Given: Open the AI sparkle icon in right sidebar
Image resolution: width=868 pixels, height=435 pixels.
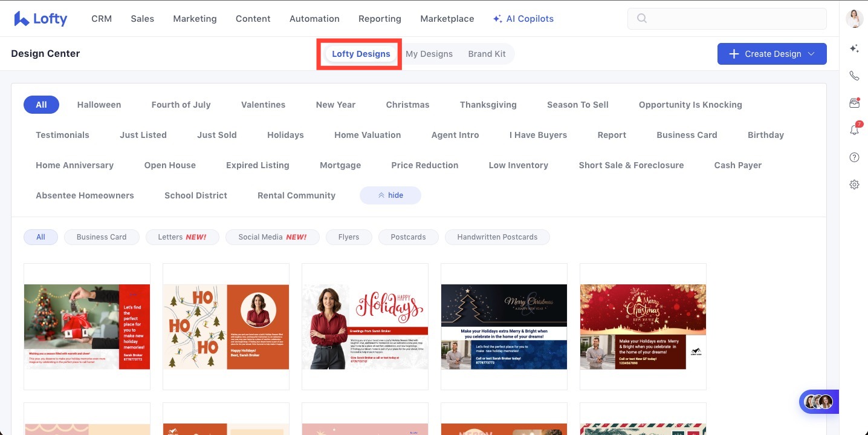Looking at the screenshot, I should (x=854, y=48).
